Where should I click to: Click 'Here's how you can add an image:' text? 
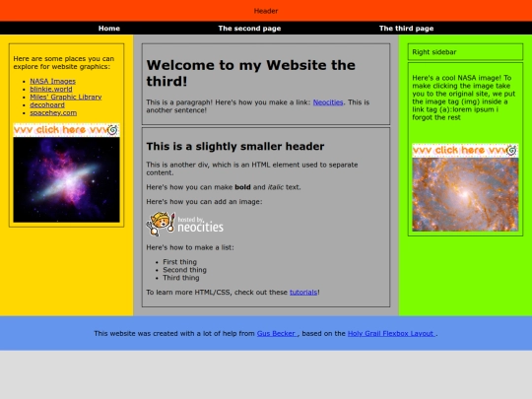(x=204, y=202)
